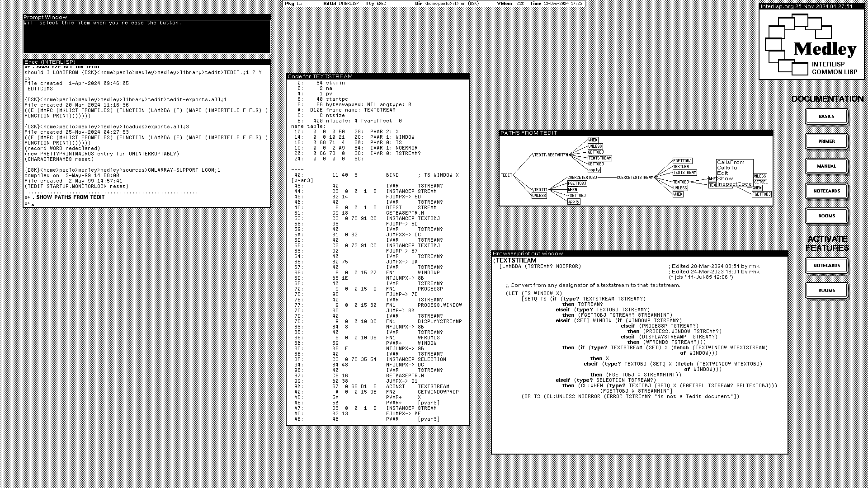Click 'is not a Tedit document' error line
This screenshot has height=488, width=868.
click(631, 397)
